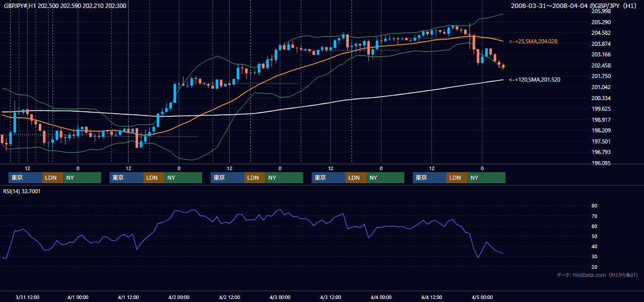Click the 196.793 price axis label
This screenshot has height=302, width=644.
click(x=601, y=152)
